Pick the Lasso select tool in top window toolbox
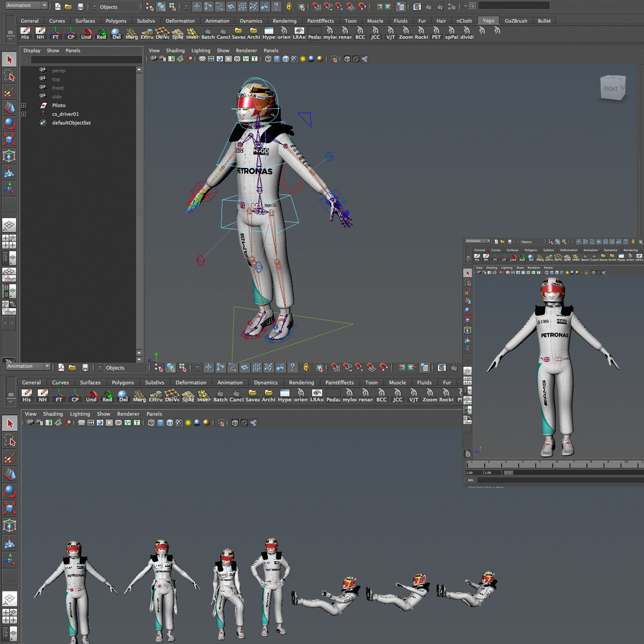Image resolution: width=644 pixels, height=644 pixels. coord(9,76)
